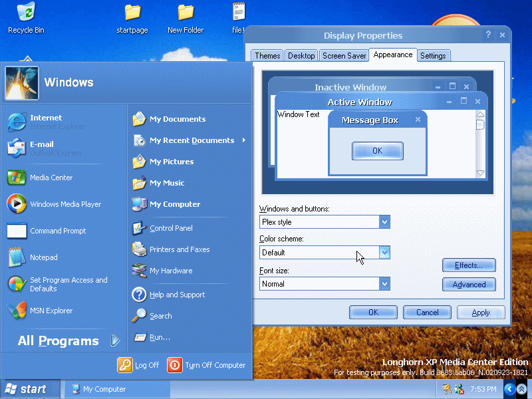Click OK in Display Properties
The width and height of the screenshot is (532, 399).
point(373,312)
